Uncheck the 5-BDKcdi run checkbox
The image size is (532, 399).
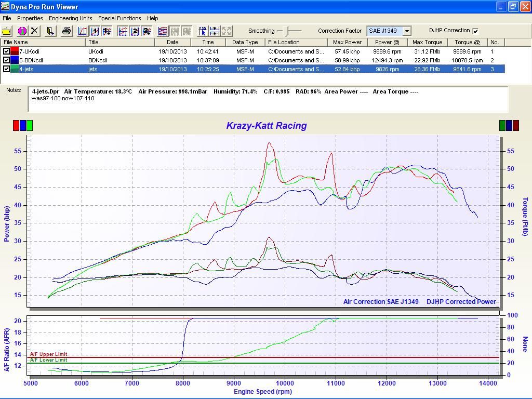(6, 60)
